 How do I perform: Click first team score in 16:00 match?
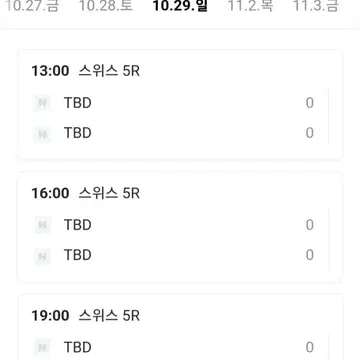[x=310, y=225]
